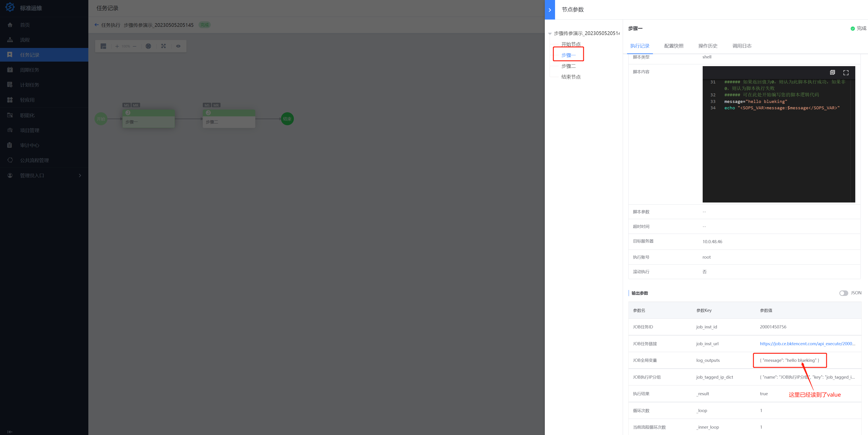Screen dimensions: 868x435
Task: Collapse the 步骤传参演示 tree root node
Action: click(x=550, y=33)
